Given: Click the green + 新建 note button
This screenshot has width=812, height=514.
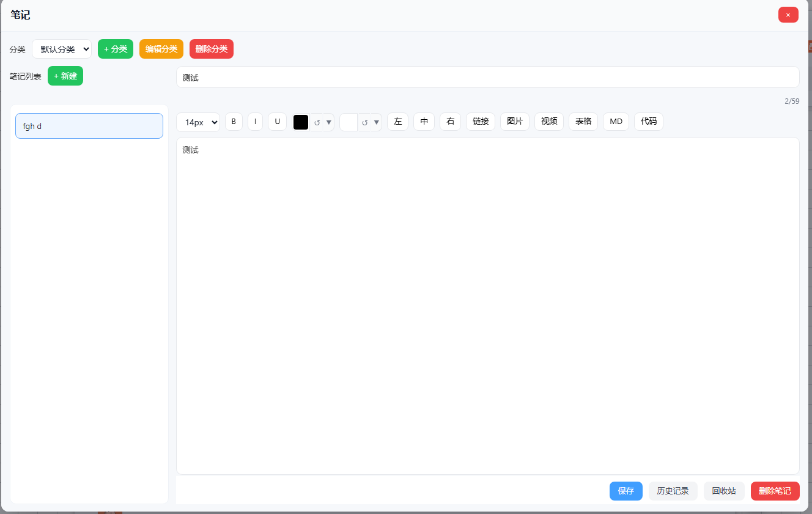Looking at the screenshot, I should 65,76.
